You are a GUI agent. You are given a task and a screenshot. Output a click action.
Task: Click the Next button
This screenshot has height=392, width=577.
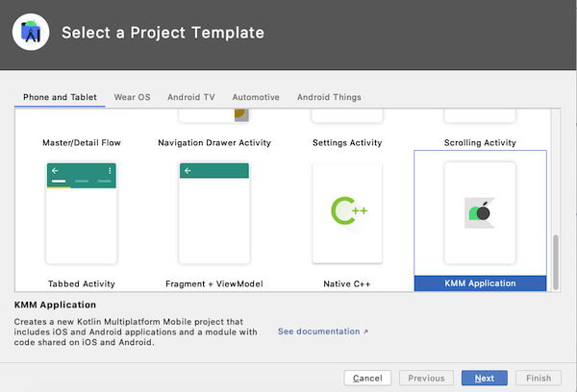(485, 378)
